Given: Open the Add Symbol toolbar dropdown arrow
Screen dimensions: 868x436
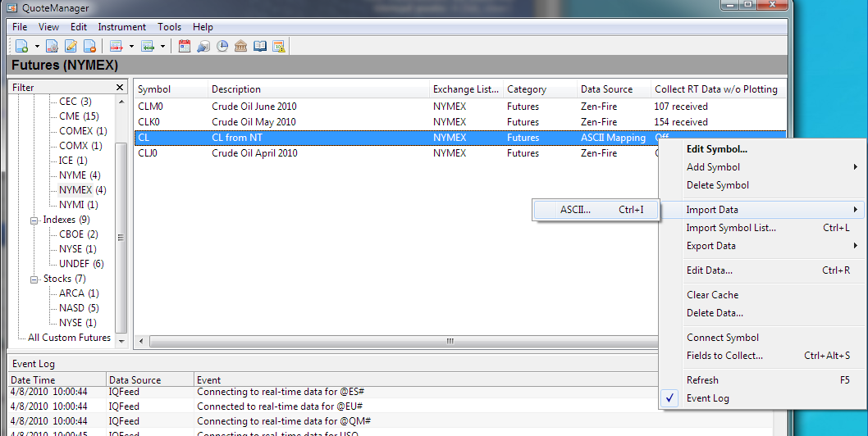Looking at the screenshot, I should tap(37, 47).
